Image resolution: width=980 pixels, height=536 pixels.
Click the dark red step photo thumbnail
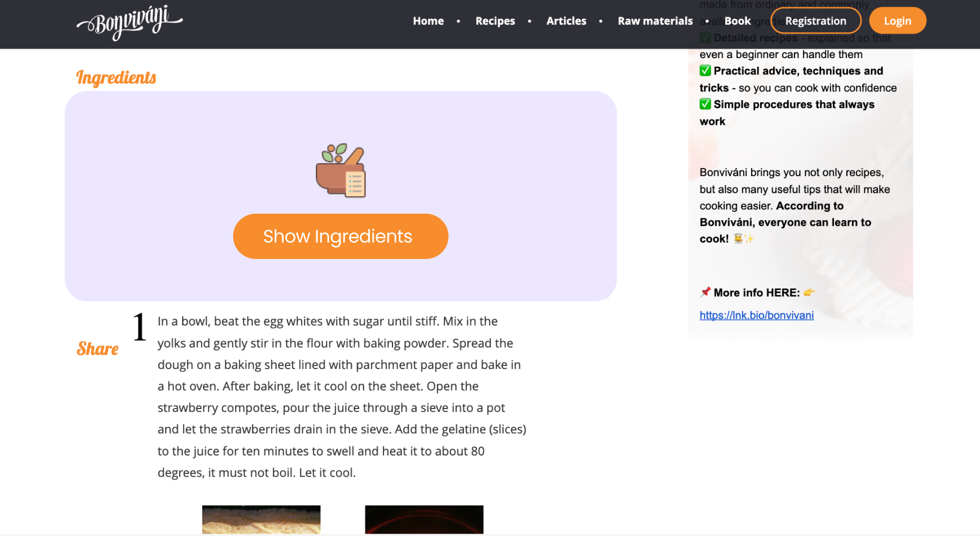424,520
